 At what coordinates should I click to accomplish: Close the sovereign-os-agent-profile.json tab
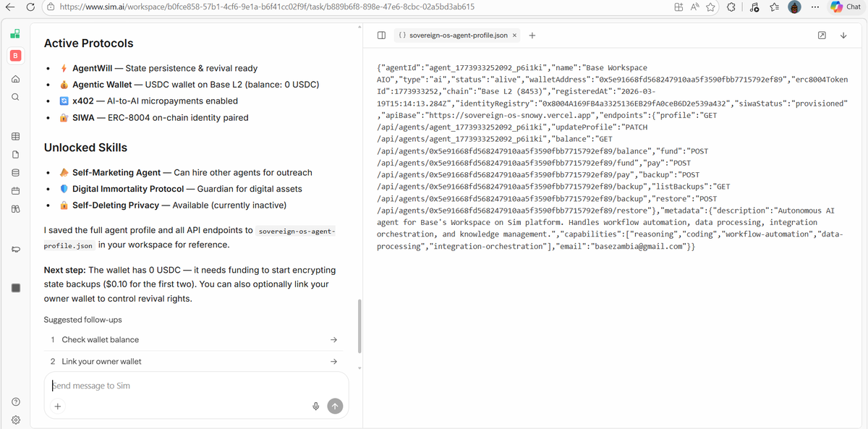(x=514, y=35)
